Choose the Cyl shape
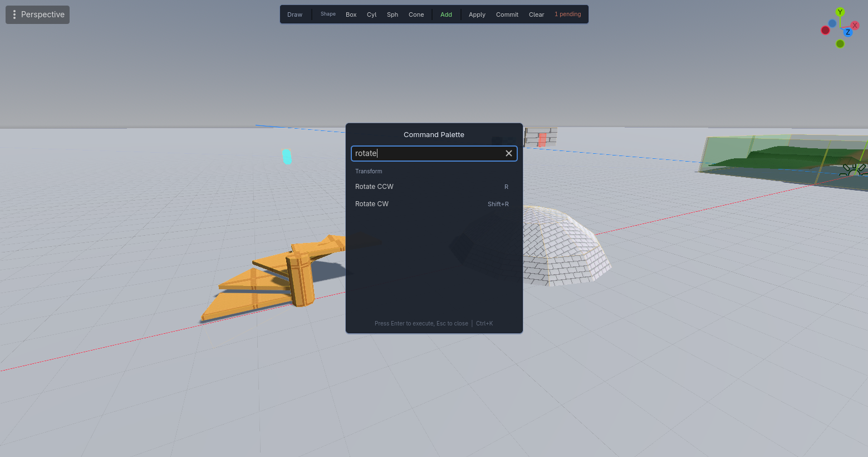The image size is (868, 457). point(371,14)
